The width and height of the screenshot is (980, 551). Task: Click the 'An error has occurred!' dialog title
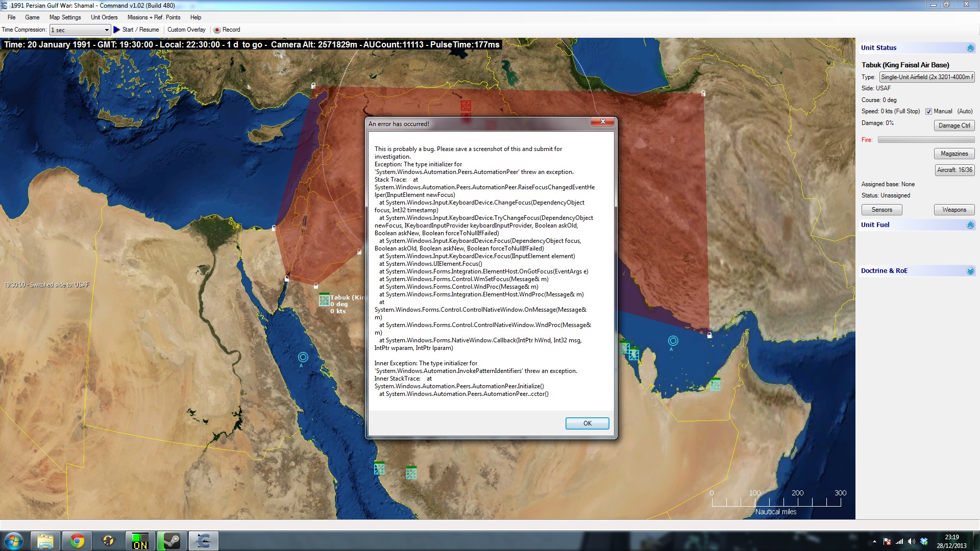pos(399,124)
